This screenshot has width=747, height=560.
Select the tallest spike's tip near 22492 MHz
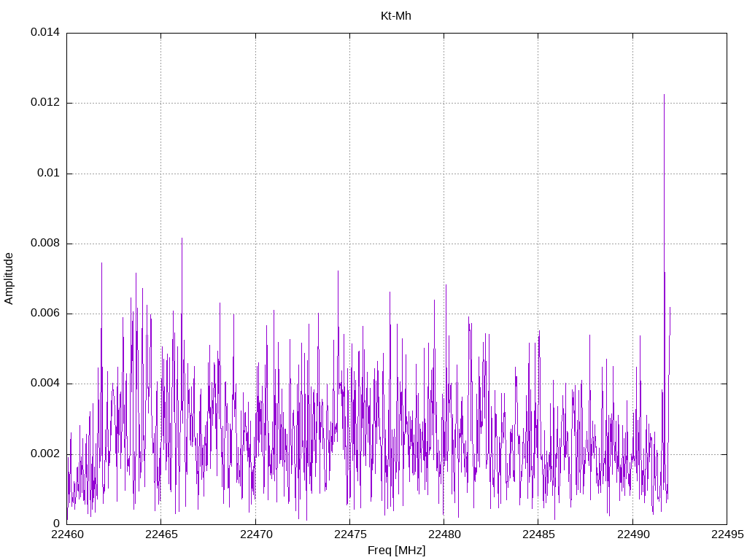pyautogui.click(x=664, y=95)
